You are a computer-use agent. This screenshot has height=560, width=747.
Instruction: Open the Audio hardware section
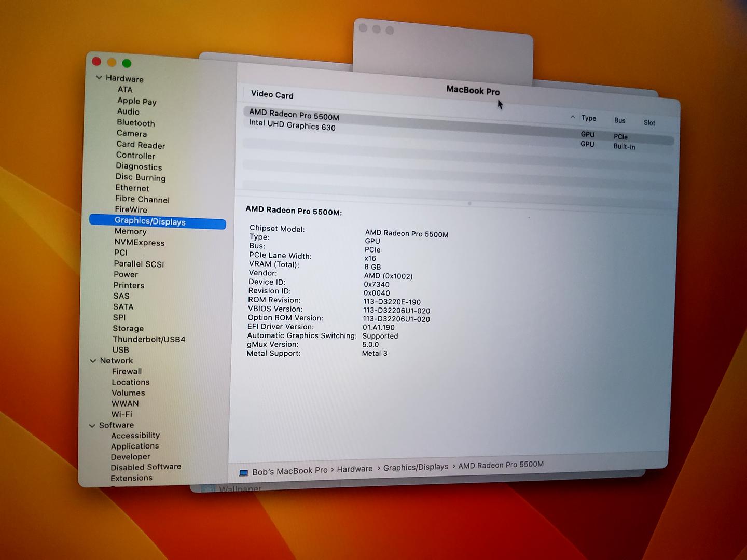tap(128, 111)
